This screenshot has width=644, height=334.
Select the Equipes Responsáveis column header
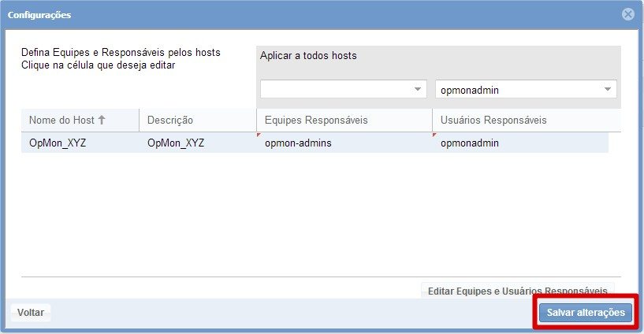click(x=316, y=121)
